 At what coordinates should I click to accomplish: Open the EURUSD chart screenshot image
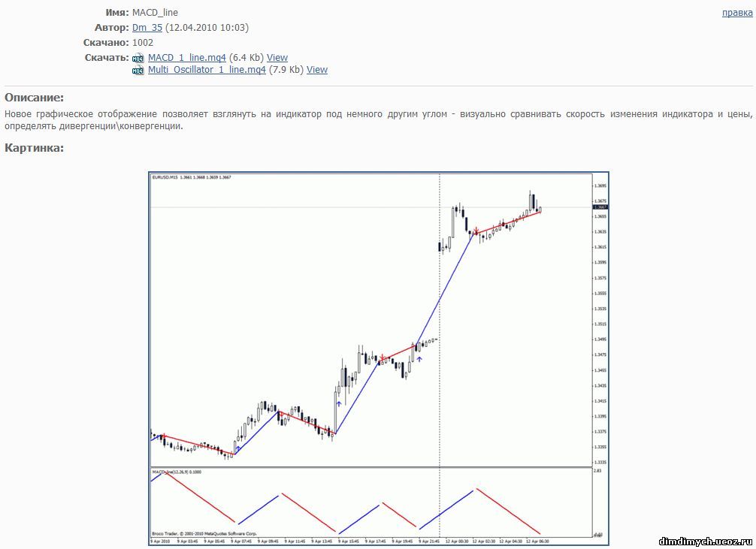click(379, 358)
